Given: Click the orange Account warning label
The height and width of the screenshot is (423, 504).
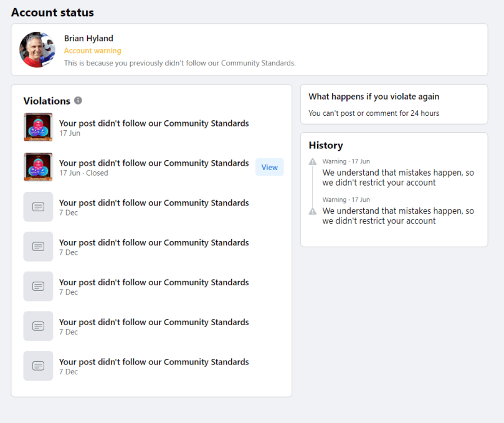Looking at the screenshot, I should pos(92,51).
